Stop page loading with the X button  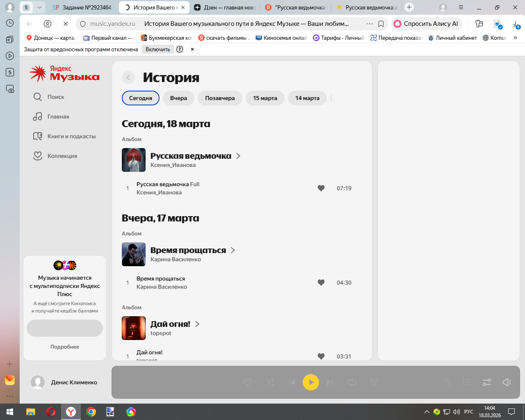(x=66, y=24)
